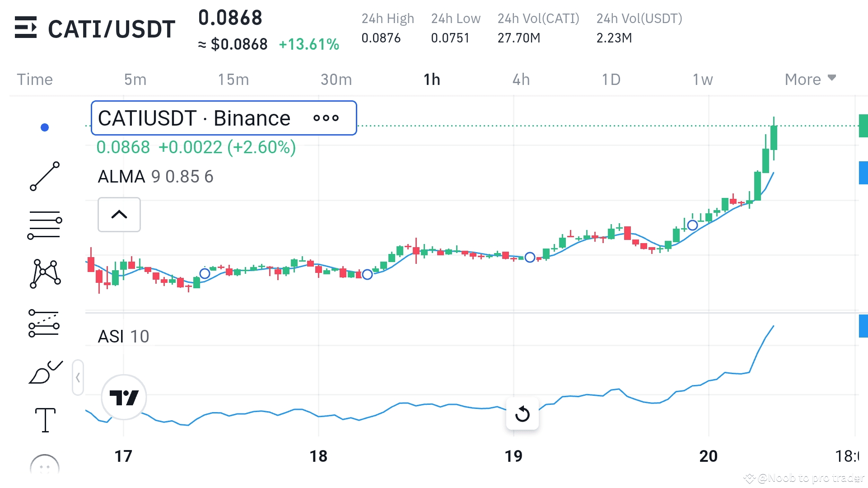
Task: Open the emoji sticker tool
Action: pyautogui.click(x=45, y=466)
